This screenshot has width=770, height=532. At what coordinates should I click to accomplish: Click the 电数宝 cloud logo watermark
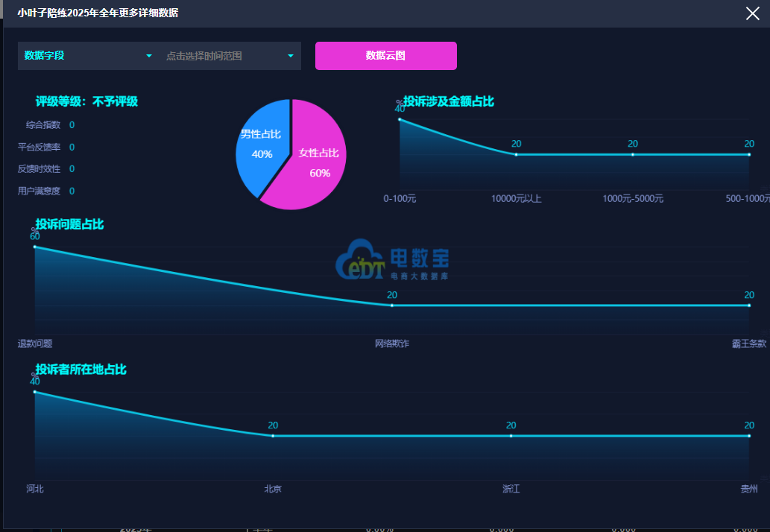(392, 259)
